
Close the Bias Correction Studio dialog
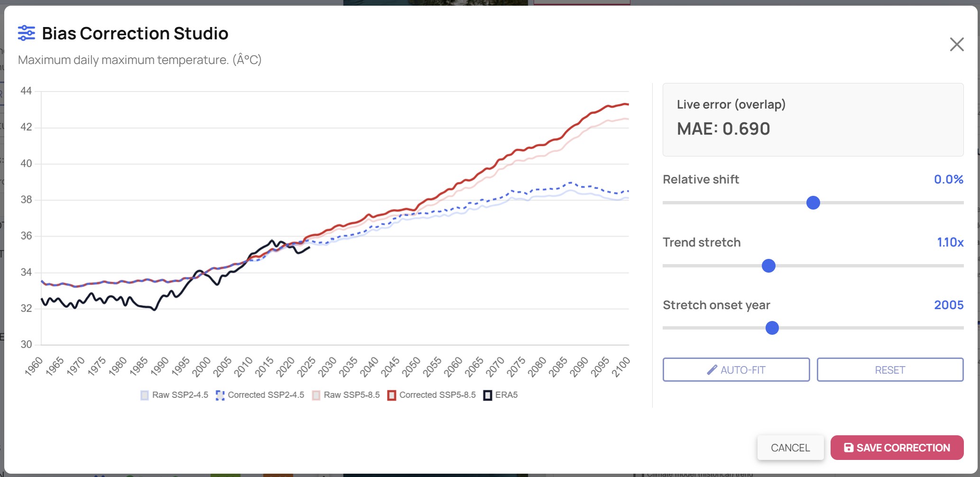tap(957, 44)
